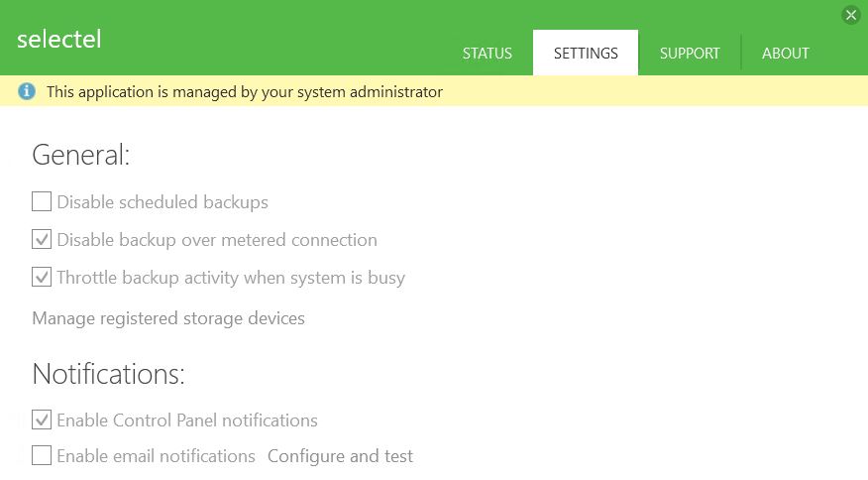Click the selectel logo
This screenshot has width=868, height=480.
click(x=59, y=39)
